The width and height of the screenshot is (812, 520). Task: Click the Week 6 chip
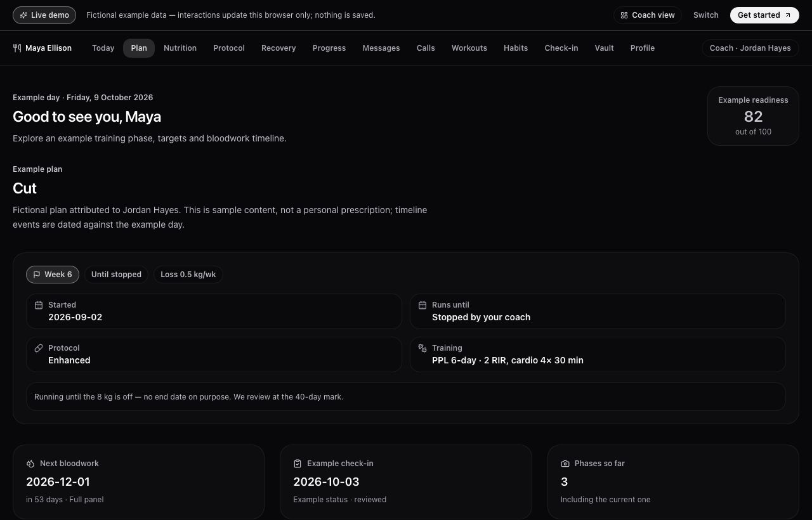pos(53,275)
